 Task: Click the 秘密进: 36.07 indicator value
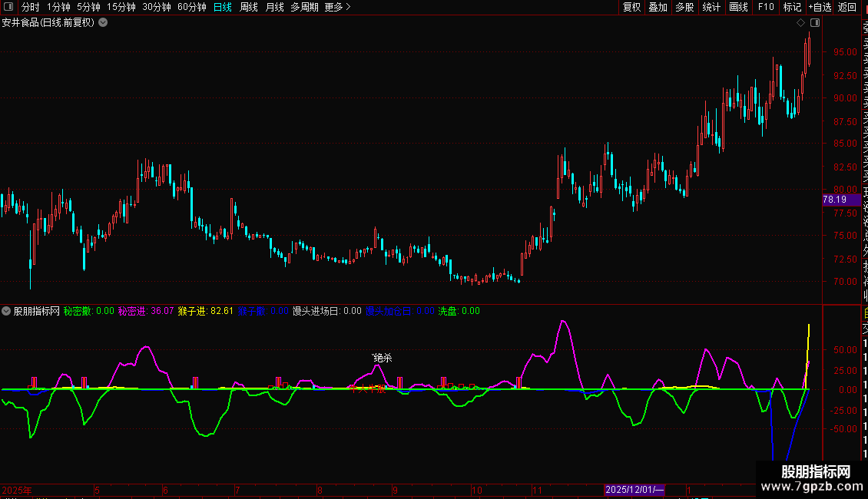[146, 311]
